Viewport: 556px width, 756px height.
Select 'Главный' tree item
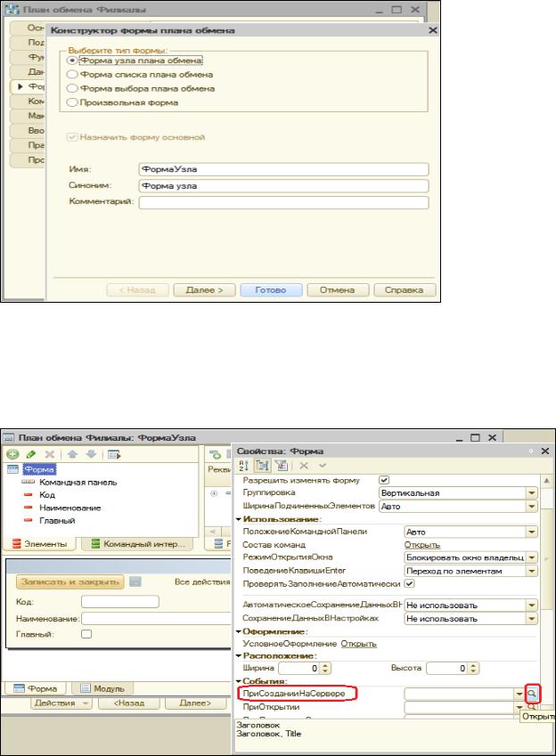[57, 521]
